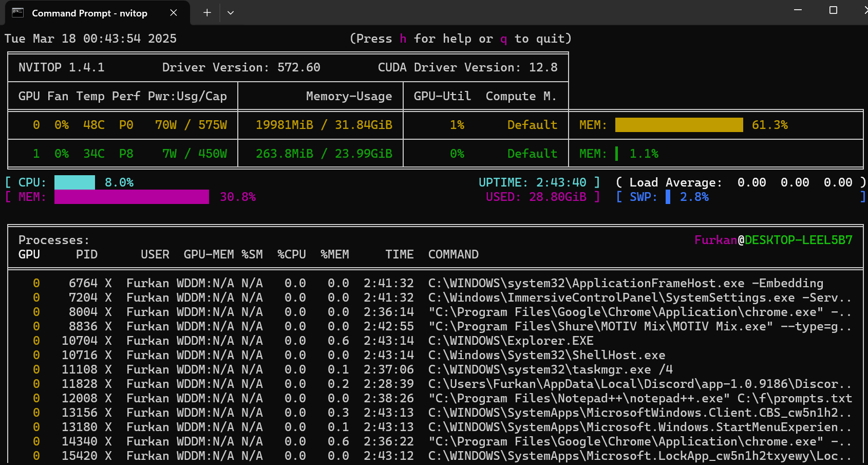This screenshot has height=465, width=868.
Task: Select the Discord process row
Action: pos(639,384)
